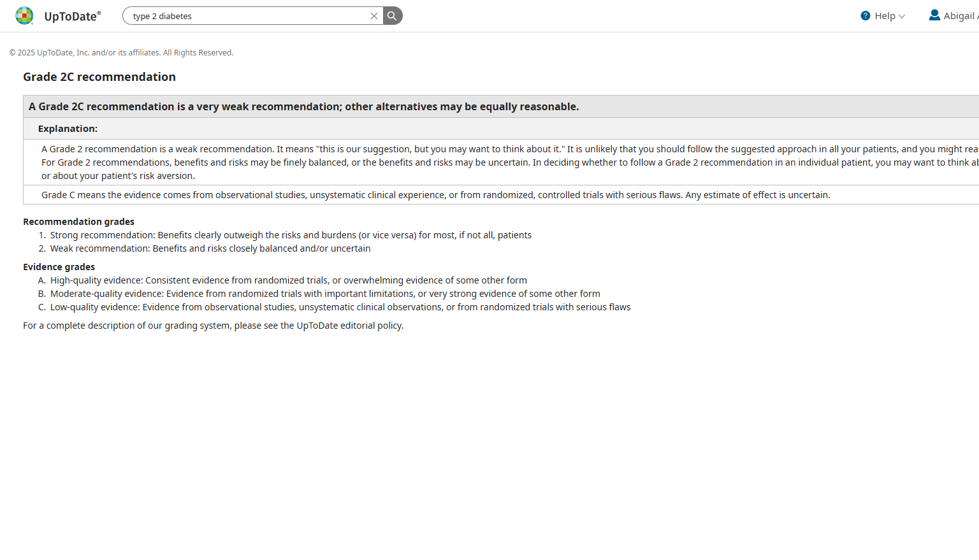This screenshot has width=979, height=560.
Task: Click the Grade 2C recommendation page heading
Action: pyautogui.click(x=99, y=77)
